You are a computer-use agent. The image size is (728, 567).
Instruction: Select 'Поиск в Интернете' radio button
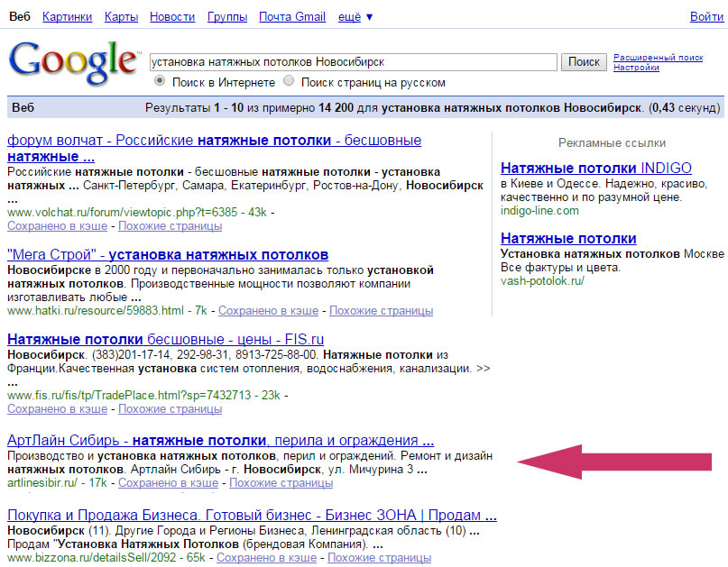coord(160,81)
